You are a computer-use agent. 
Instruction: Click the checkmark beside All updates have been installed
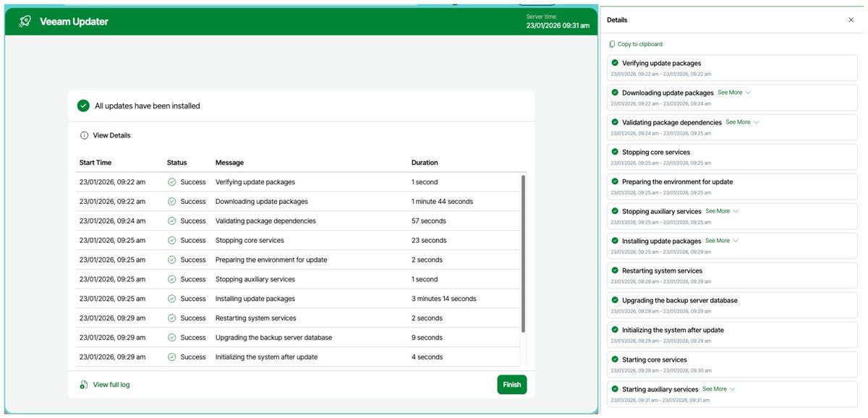[83, 105]
